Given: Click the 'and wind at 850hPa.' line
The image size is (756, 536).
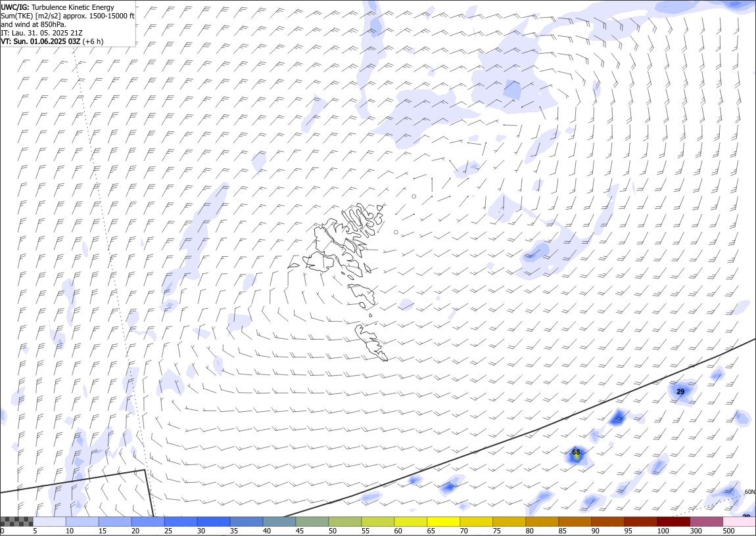Looking at the screenshot, I should coord(34,24).
